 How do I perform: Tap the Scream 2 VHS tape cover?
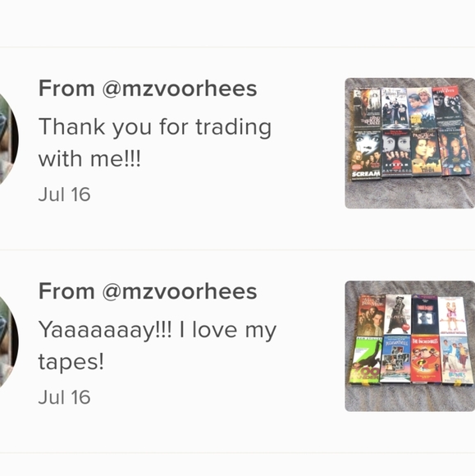[397, 153]
